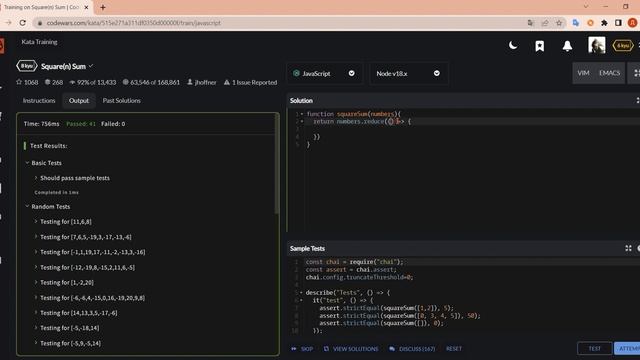Open DISCUSS (167)

[x=412, y=349]
